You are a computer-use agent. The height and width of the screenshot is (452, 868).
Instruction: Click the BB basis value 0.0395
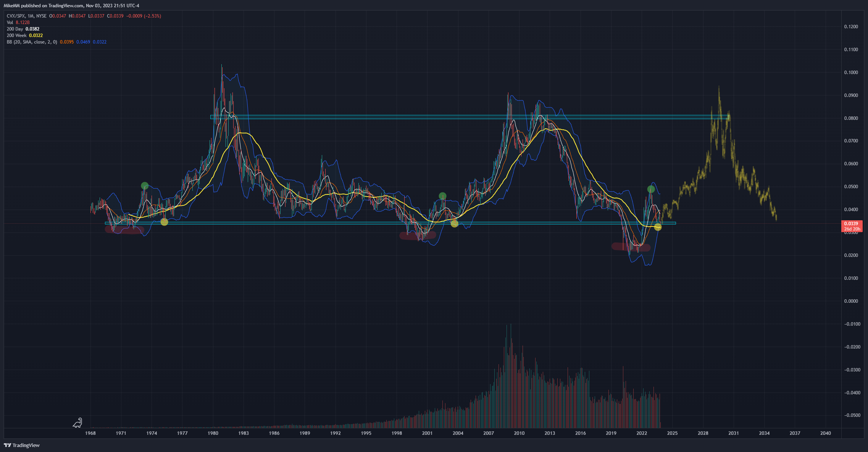point(67,42)
